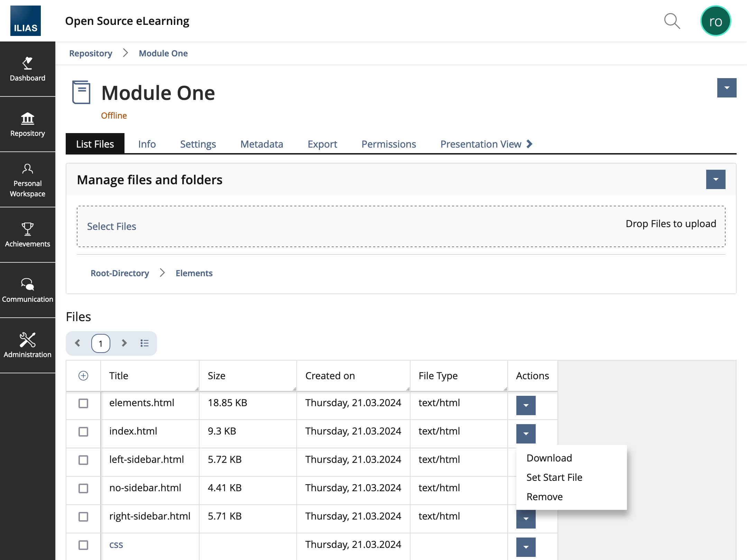Switch to the Settings tab
The width and height of the screenshot is (747, 560).
(198, 144)
